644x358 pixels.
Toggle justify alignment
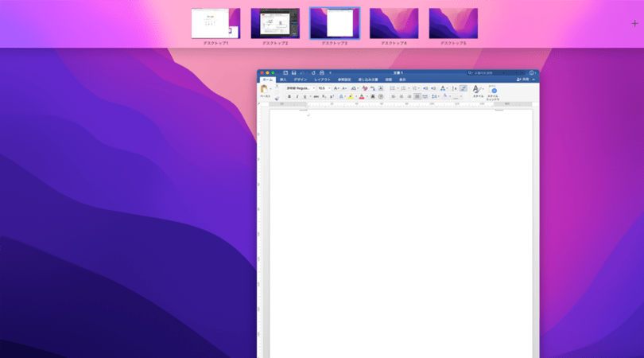click(x=417, y=96)
